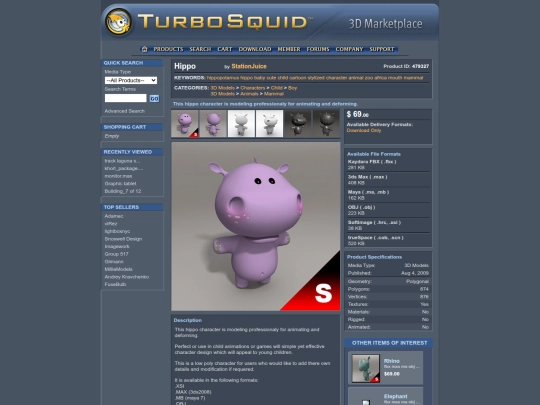The width and height of the screenshot is (540, 405).
Task: Focus the Search Terms input field
Action: tap(126, 98)
